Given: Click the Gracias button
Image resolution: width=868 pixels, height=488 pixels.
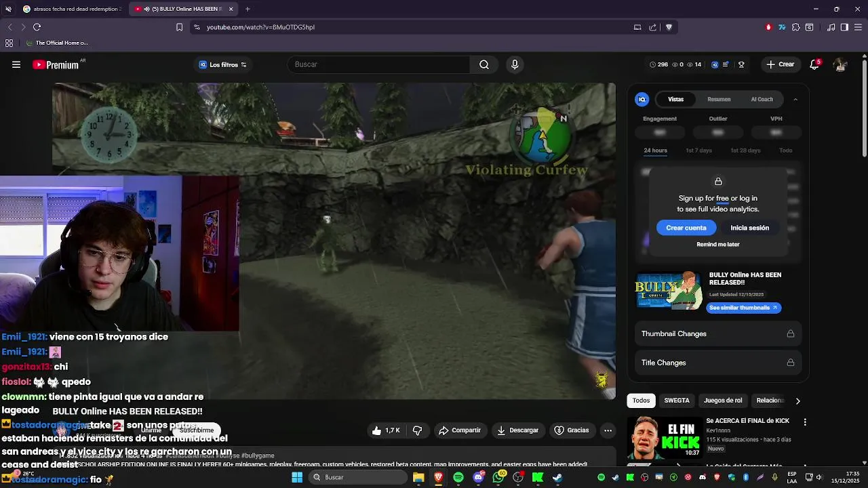Looking at the screenshot, I should (x=572, y=430).
